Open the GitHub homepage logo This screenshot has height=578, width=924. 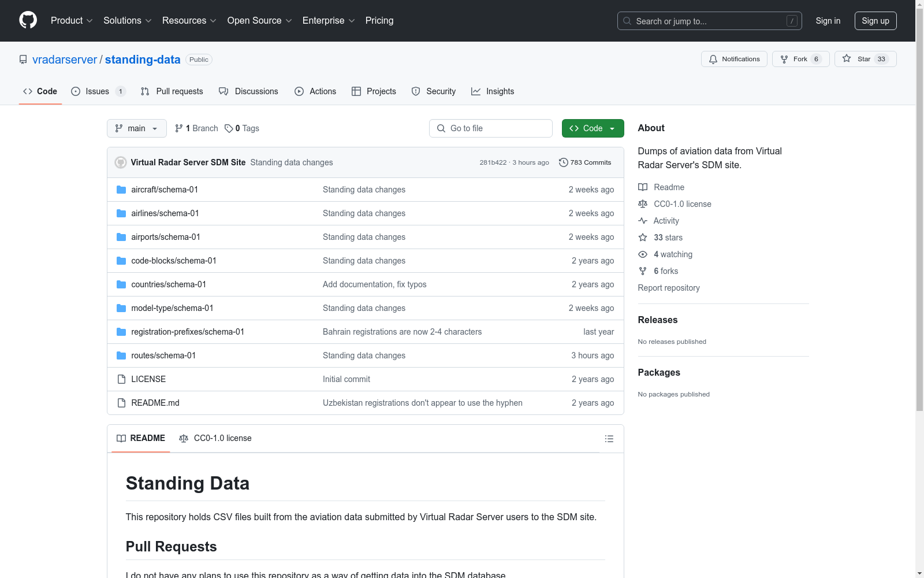(28, 20)
